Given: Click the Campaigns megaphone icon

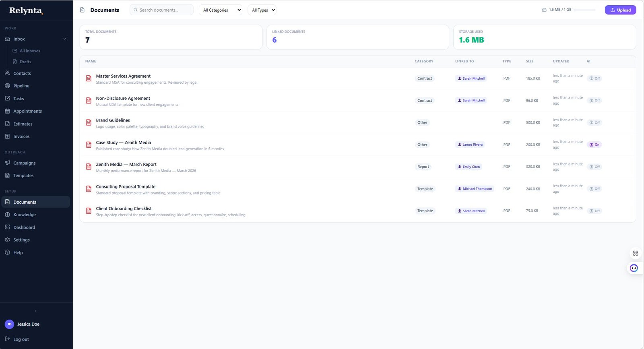Looking at the screenshot, I should coord(7,163).
